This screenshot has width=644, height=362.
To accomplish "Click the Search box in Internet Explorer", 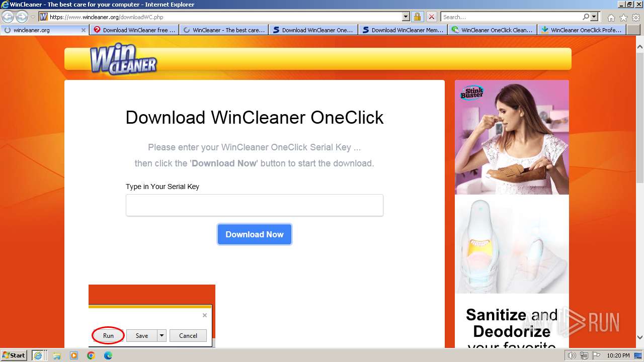I will click(x=511, y=17).
